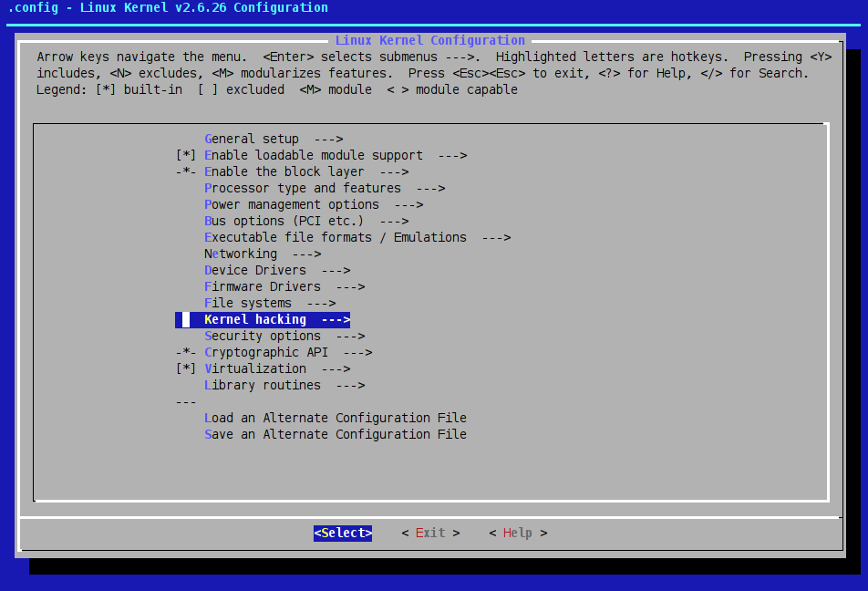This screenshot has width=868, height=591.
Task: Click the Help button
Action: pos(518,533)
